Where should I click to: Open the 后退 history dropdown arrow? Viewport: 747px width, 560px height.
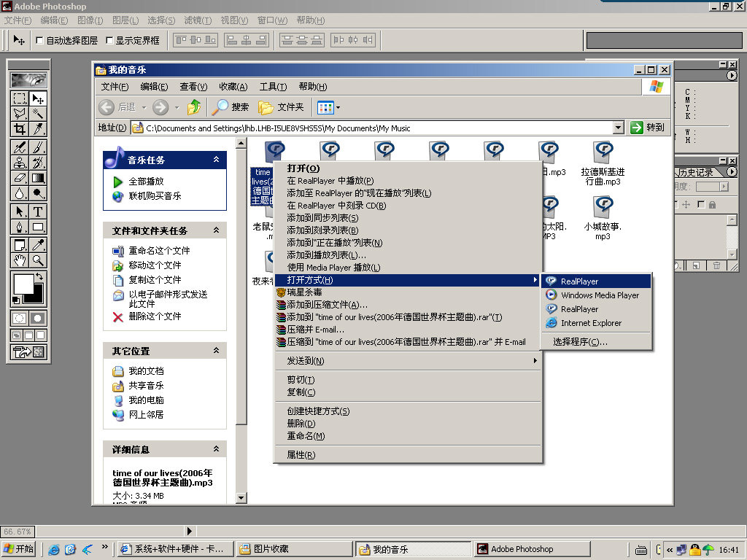[144, 108]
